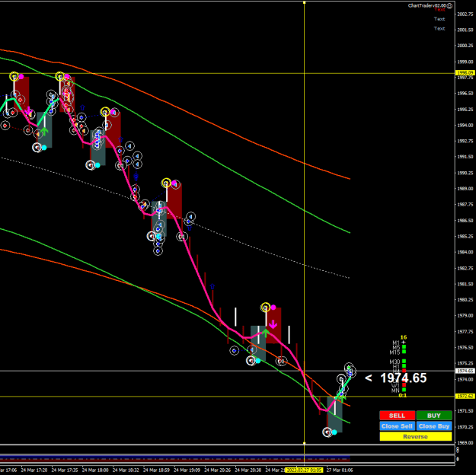Click the yellow 16 counter above M1

(404, 337)
